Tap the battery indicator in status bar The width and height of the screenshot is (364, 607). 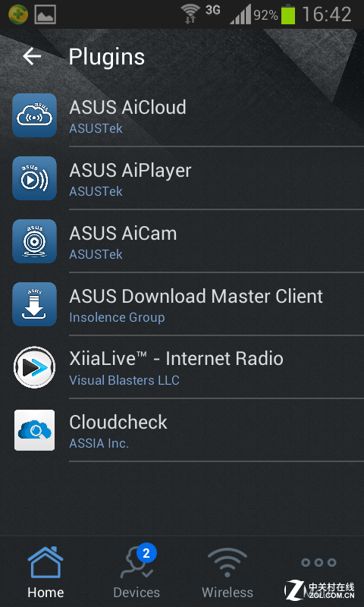288,14
